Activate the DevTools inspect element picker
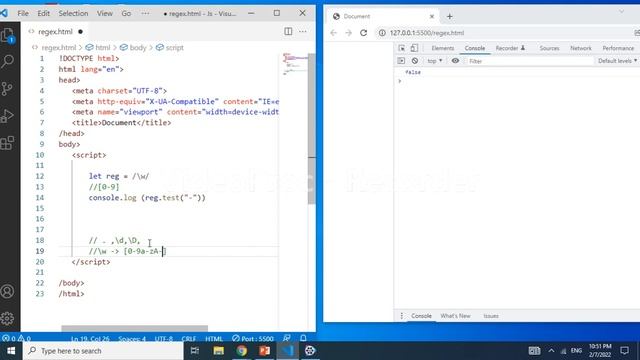This screenshot has height=360, width=640. (x=402, y=48)
